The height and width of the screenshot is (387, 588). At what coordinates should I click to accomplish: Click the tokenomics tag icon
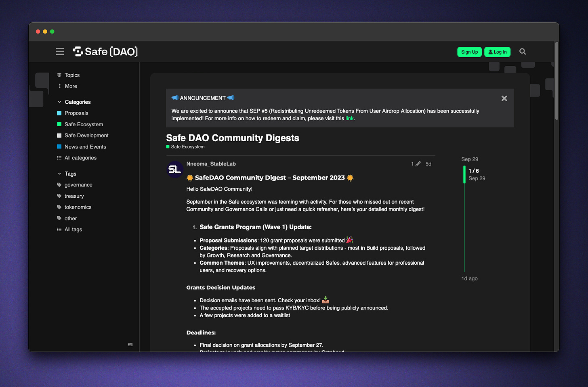tap(59, 207)
